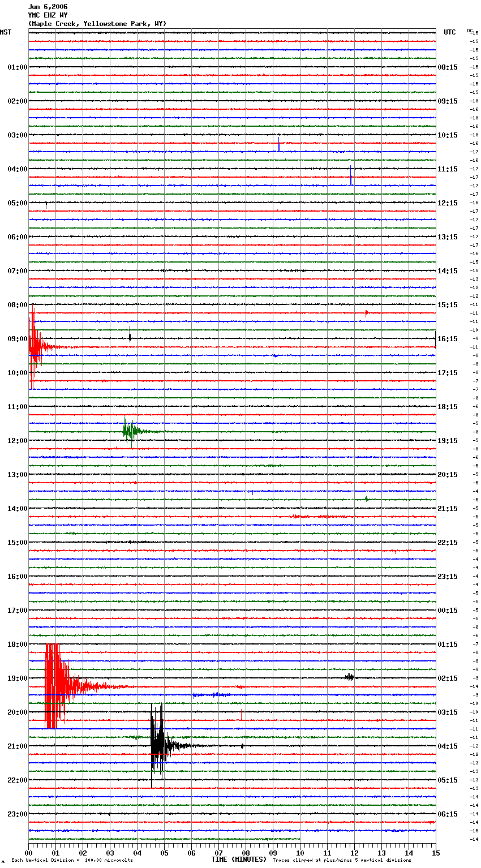Click the "(Maple Creek, Yellowstone Park, WY)" title

[97, 24]
